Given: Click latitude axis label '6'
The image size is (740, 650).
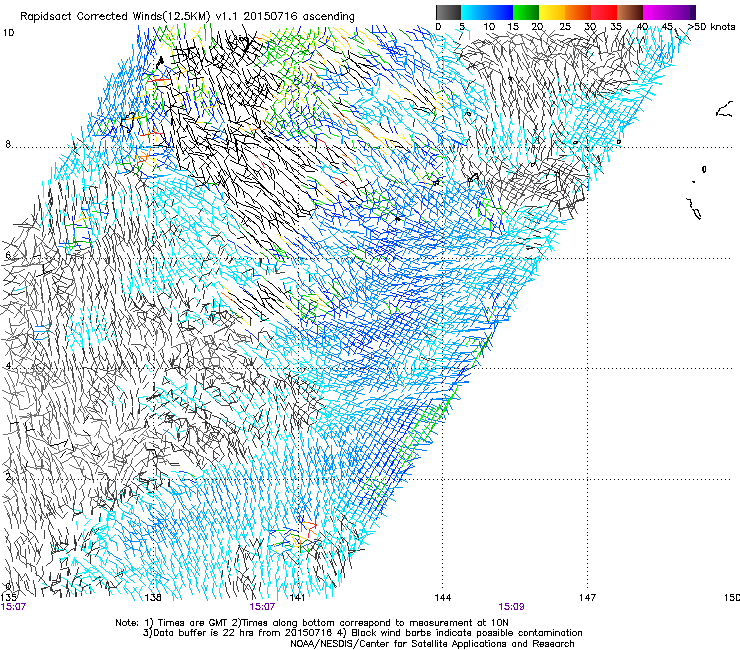Looking at the screenshot, I should 8,255.
